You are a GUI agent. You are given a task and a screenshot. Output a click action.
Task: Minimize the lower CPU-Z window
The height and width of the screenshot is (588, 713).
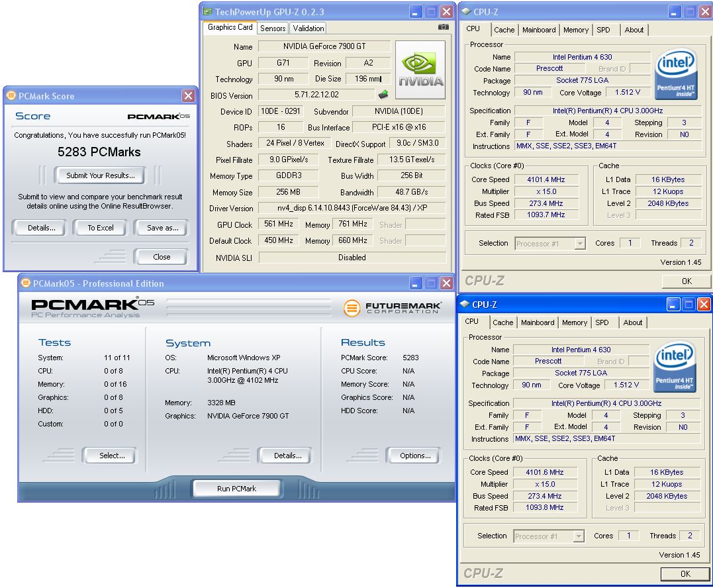(673, 304)
